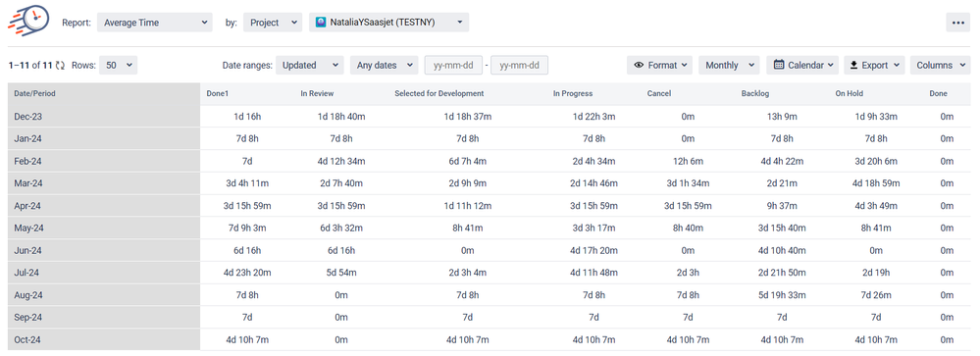Screen dimensions: 980x356
Task: Select the Apr-24 row label
Action: 28,206
